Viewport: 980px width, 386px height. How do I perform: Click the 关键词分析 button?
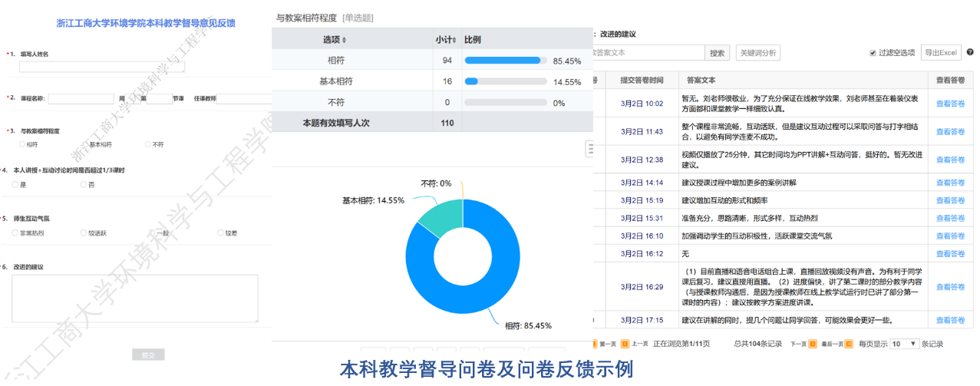757,53
